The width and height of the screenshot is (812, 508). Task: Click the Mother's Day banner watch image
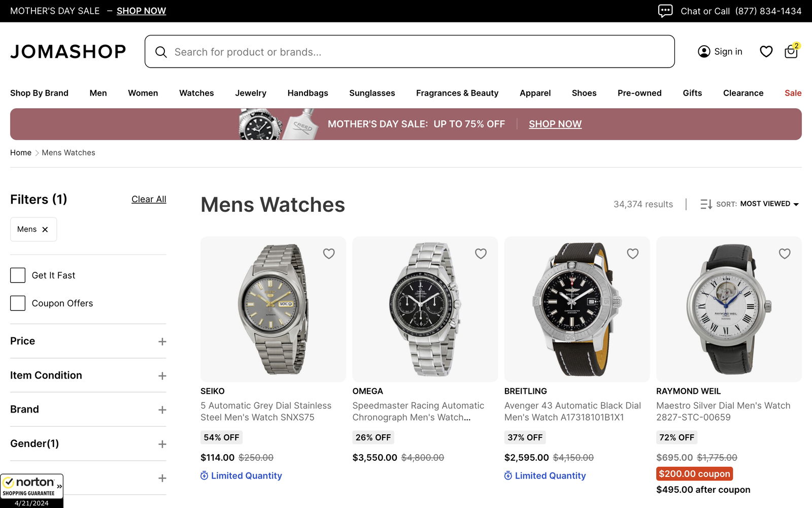click(260, 124)
